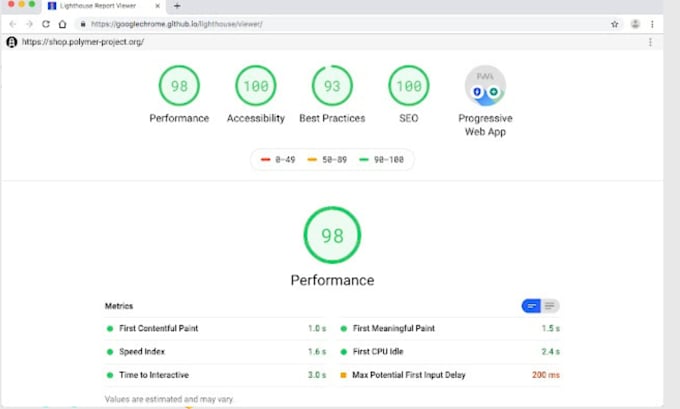Open the browser home page icon
The image size is (680, 409).
click(62, 24)
